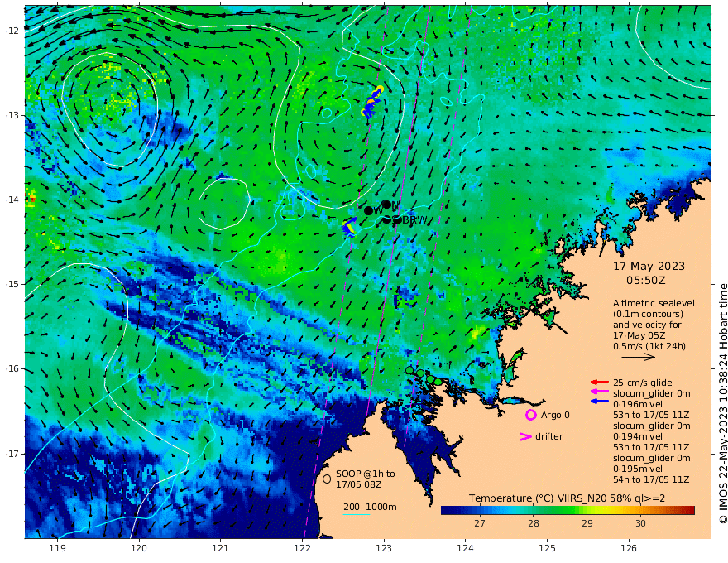Click latitude tick label -16
Screen dimensions: 728x563
(x=12, y=368)
